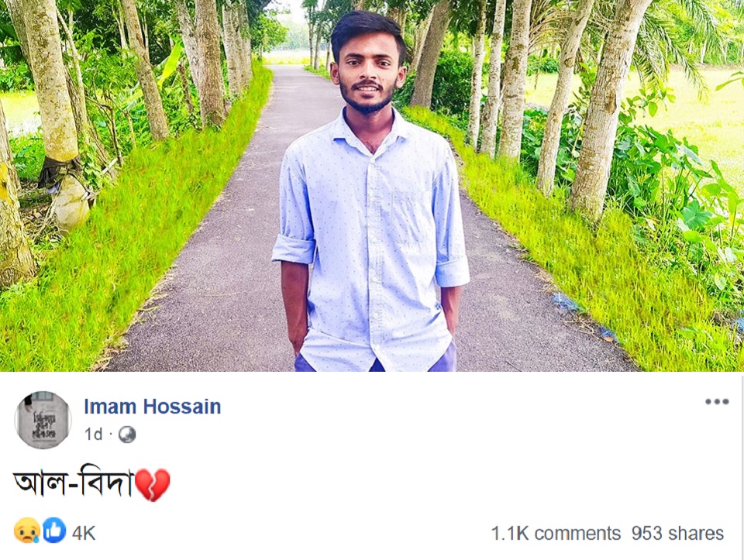View the 953 shares list
Viewport: 744px width, 560px height.
tap(677, 534)
